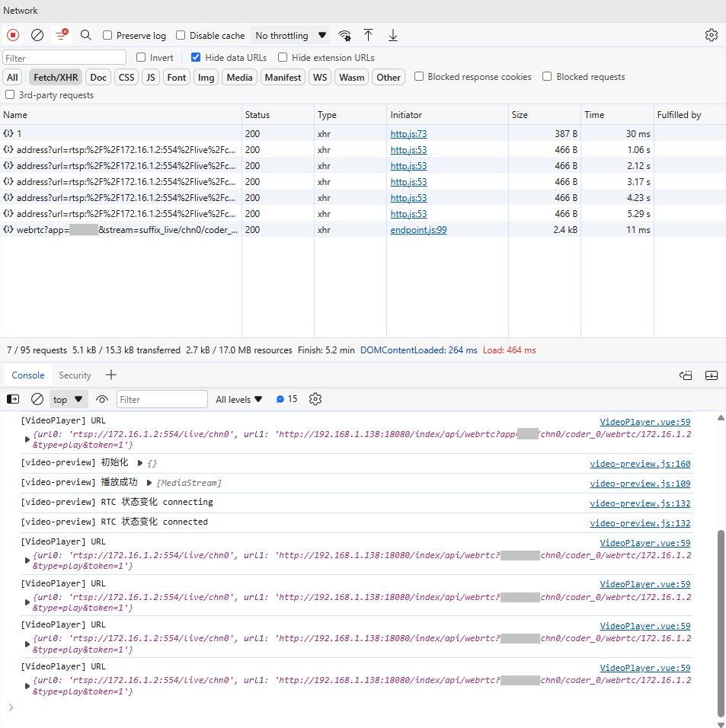Open network conditions icon
This screenshot has height=728, width=726.
click(x=345, y=35)
